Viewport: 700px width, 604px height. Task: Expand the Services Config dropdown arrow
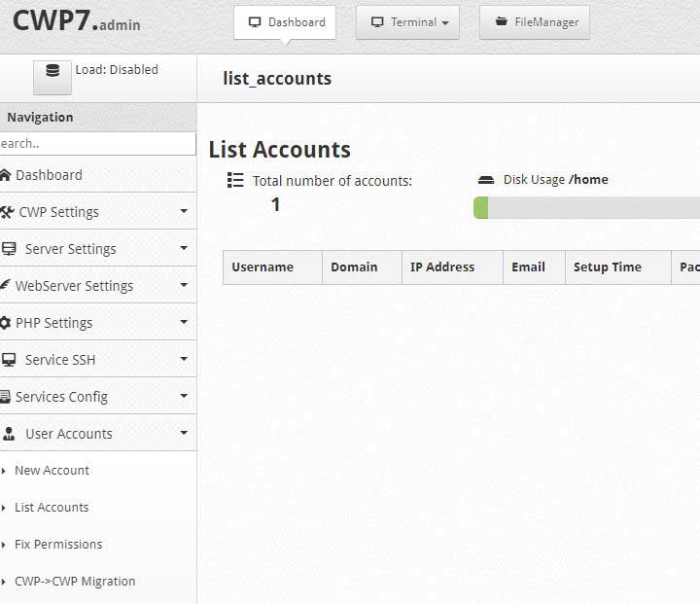(x=184, y=395)
